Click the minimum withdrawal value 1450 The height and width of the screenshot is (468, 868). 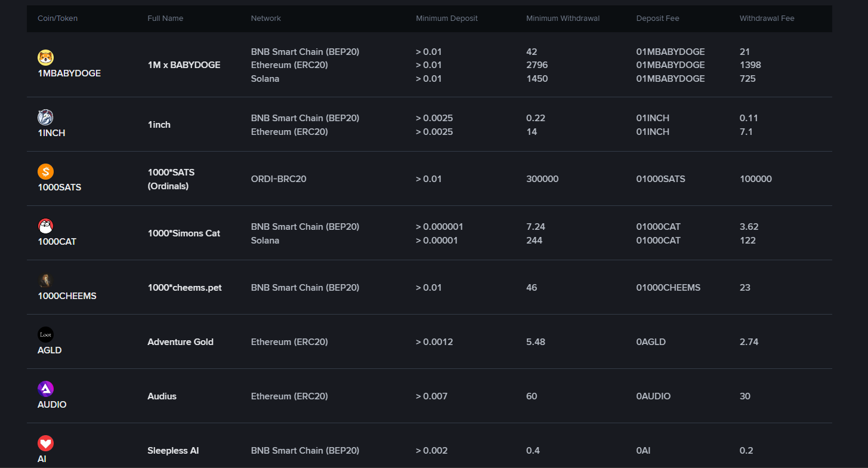(x=537, y=79)
